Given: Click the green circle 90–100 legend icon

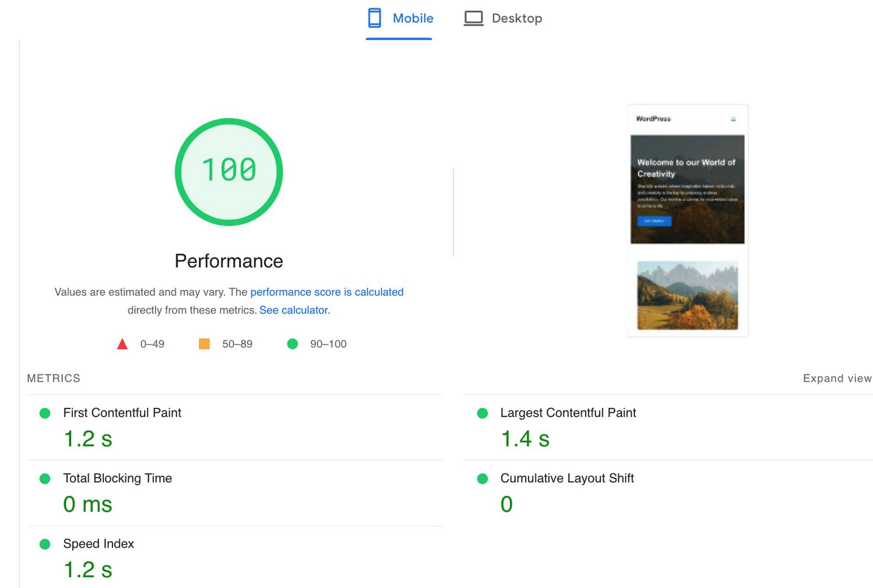Looking at the screenshot, I should point(292,344).
